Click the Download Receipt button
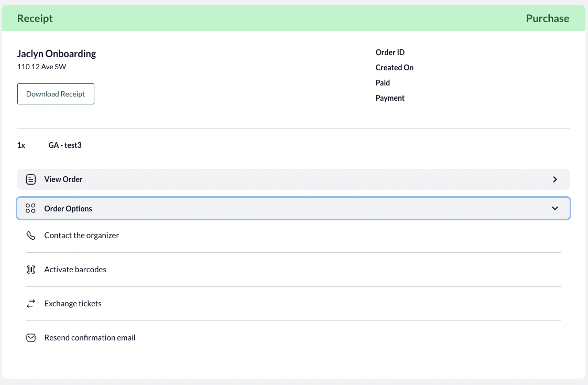Screen dimensions: 588x385 [x=56, y=94]
